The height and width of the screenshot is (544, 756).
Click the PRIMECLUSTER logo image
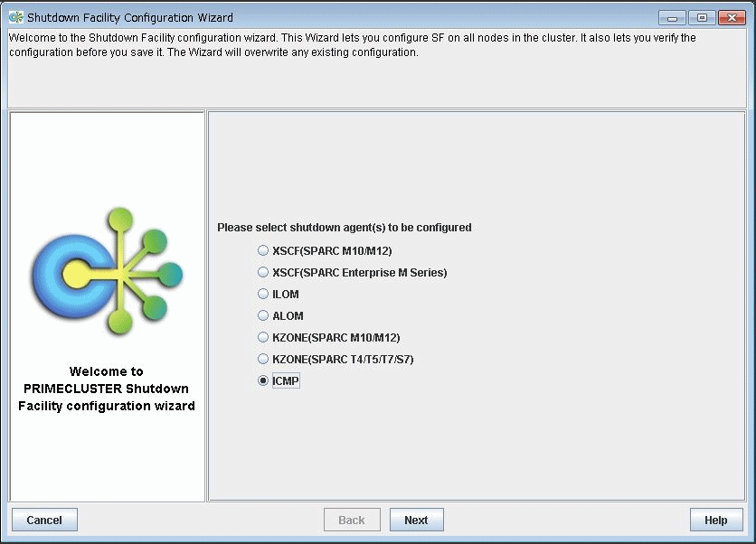click(x=108, y=271)
